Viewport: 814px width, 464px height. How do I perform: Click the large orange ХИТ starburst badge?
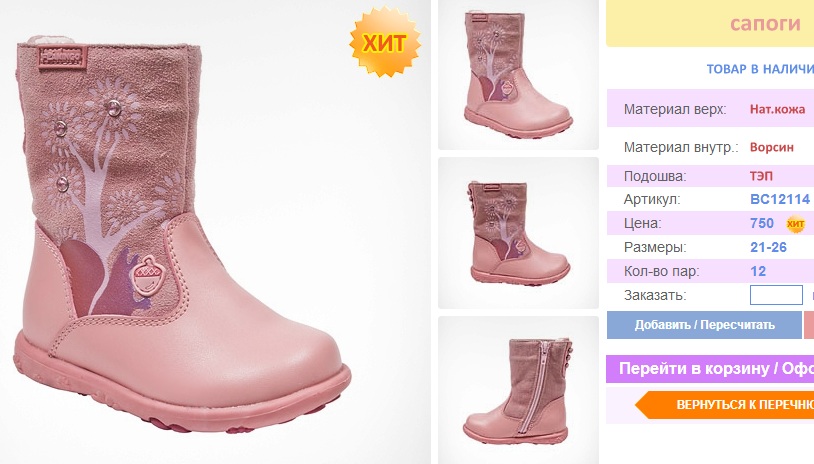tap(385, 43)
